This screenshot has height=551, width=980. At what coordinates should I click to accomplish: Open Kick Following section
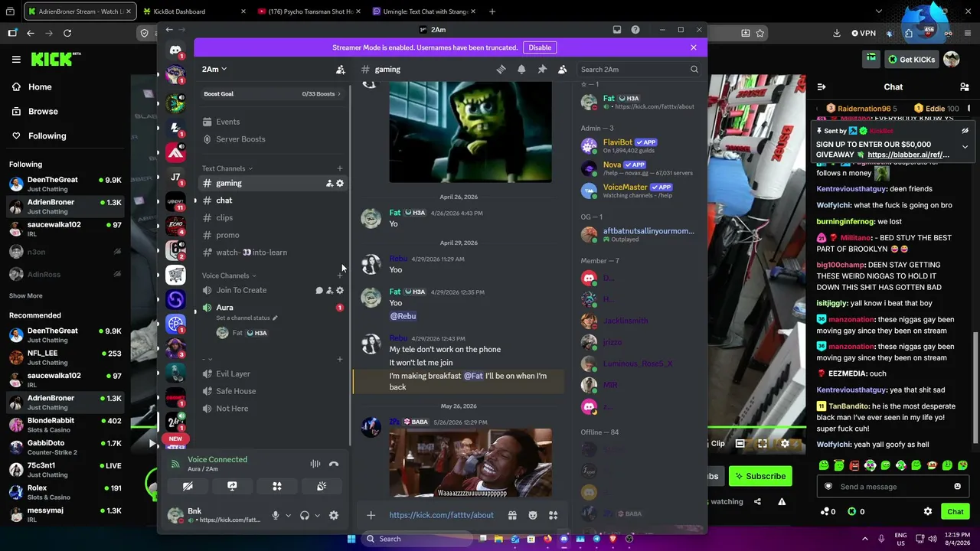coord(39,136)
